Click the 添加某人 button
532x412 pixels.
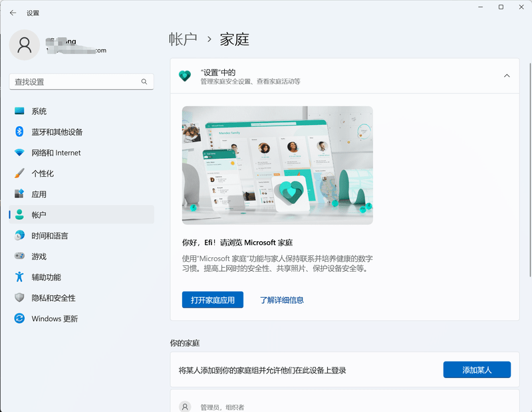point(477,369)
